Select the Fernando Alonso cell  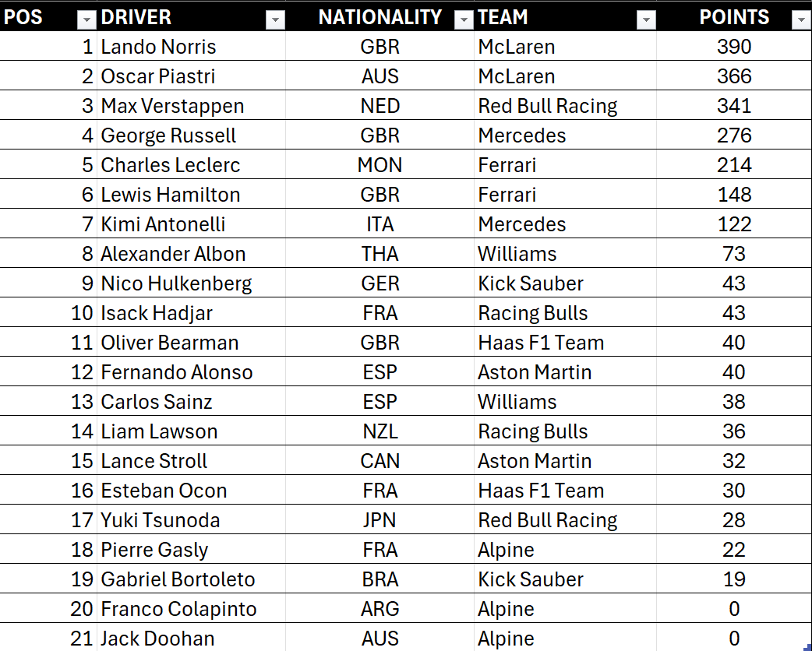176,372
